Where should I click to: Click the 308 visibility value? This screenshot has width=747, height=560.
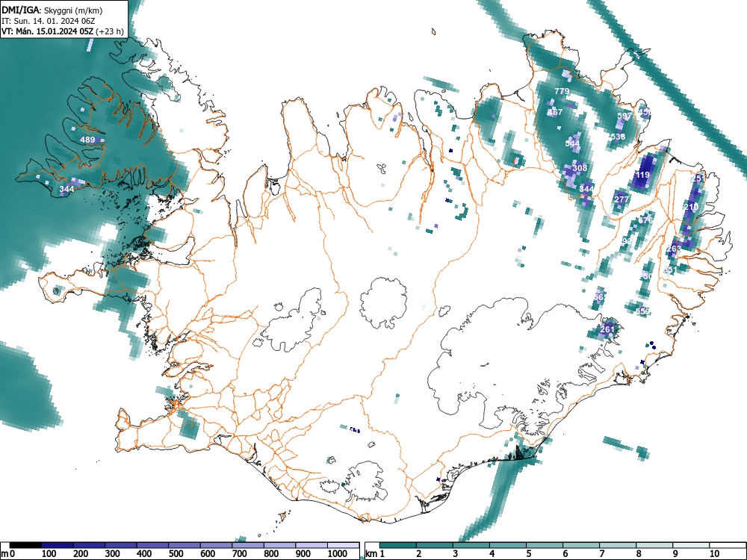coord(580,168)
